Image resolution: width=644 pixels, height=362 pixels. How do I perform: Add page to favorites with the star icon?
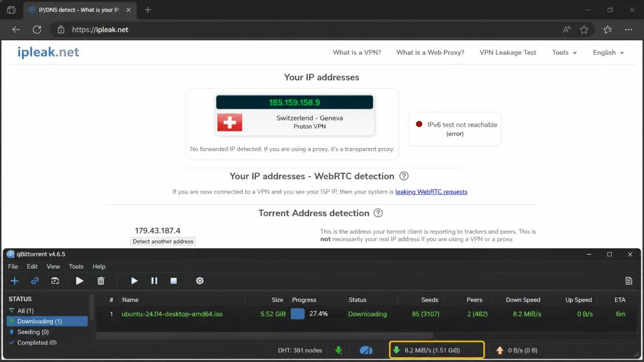(584, 29)
